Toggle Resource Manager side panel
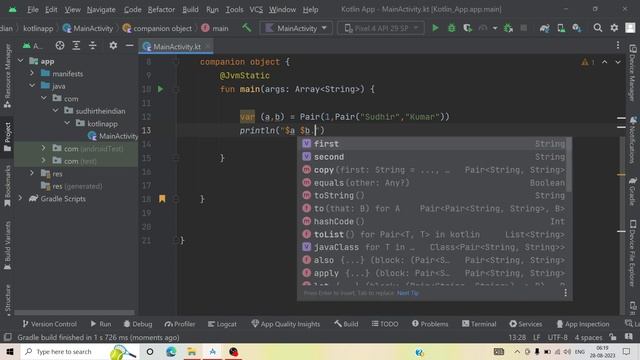The height and width of the screenshot is (360, 640). [x=7, y=76]
